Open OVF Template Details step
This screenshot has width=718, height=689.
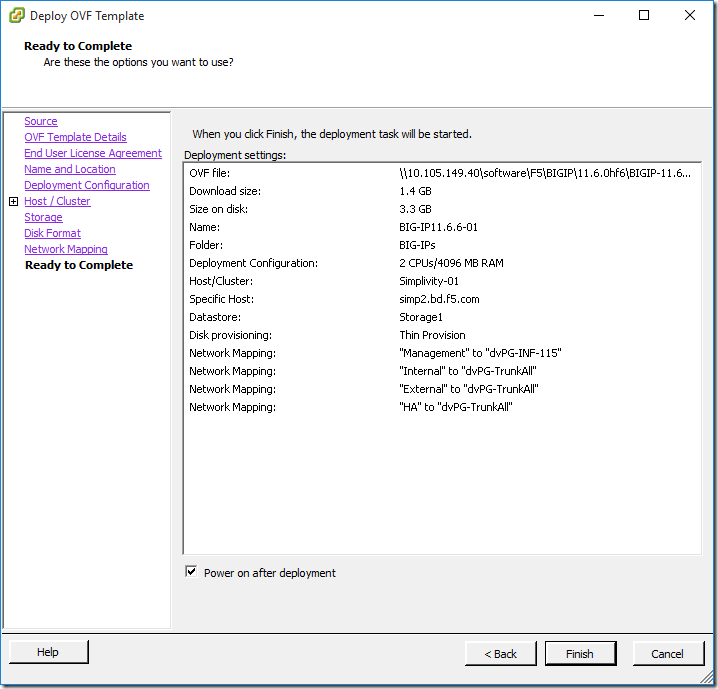[x=75, y=138]
